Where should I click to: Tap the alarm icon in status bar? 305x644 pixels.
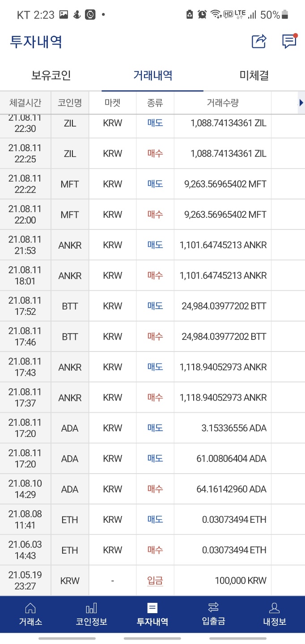click(x=202, y=14)
